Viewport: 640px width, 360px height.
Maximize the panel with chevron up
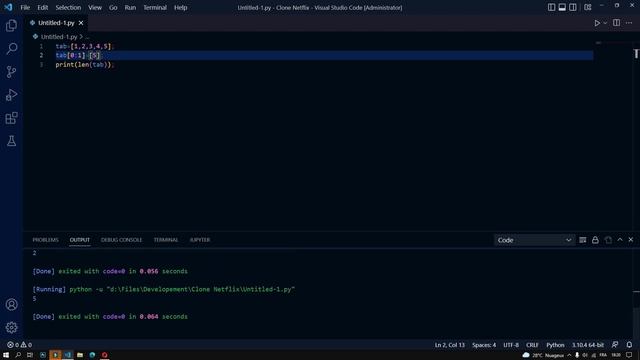pos(620,240)
